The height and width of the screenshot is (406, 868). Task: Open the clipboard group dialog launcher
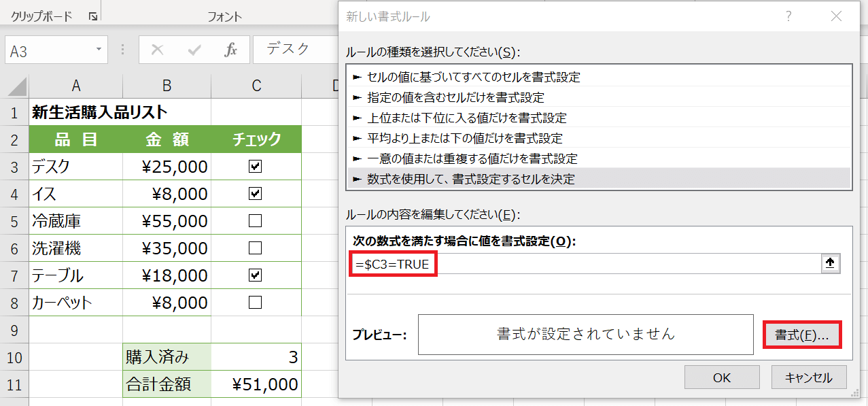coord(92,17)
